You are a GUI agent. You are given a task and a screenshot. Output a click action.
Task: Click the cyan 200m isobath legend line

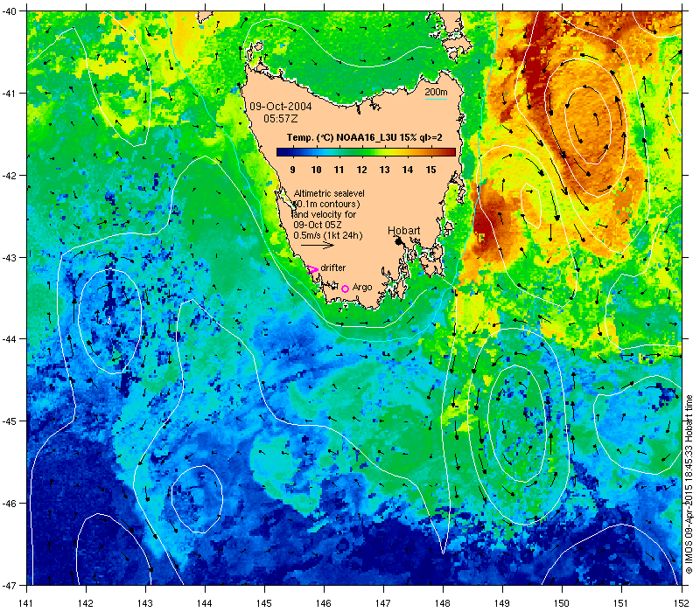[436, 99]
